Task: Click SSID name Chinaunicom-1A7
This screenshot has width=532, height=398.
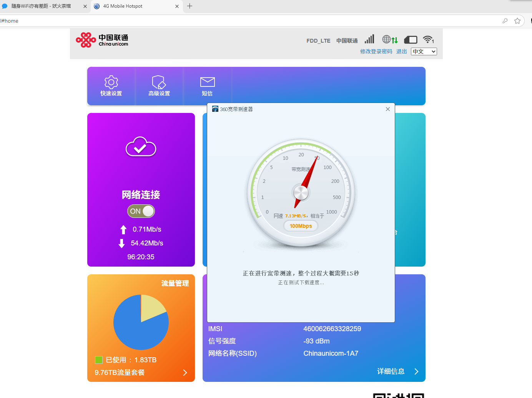Action: click(x=331, y=353)
